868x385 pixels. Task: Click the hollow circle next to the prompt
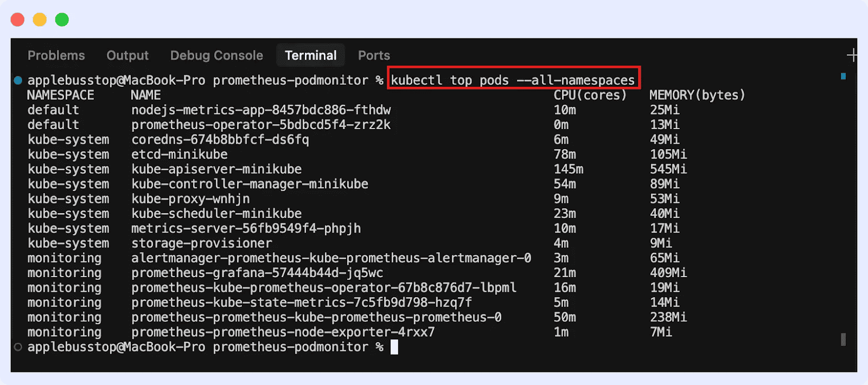[17, 347]
